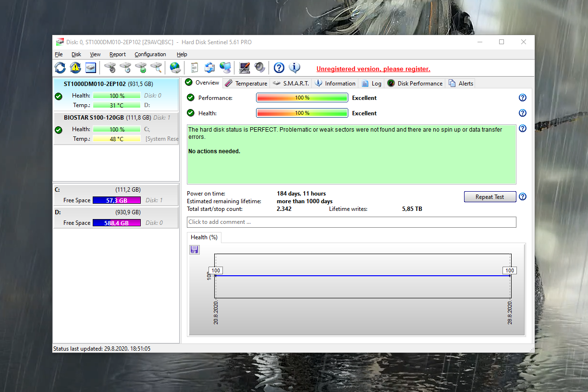Switch to the S.M.A.R.T. tab
The width and height of the screenshot is (588, 392).
[x=291, y=84]
